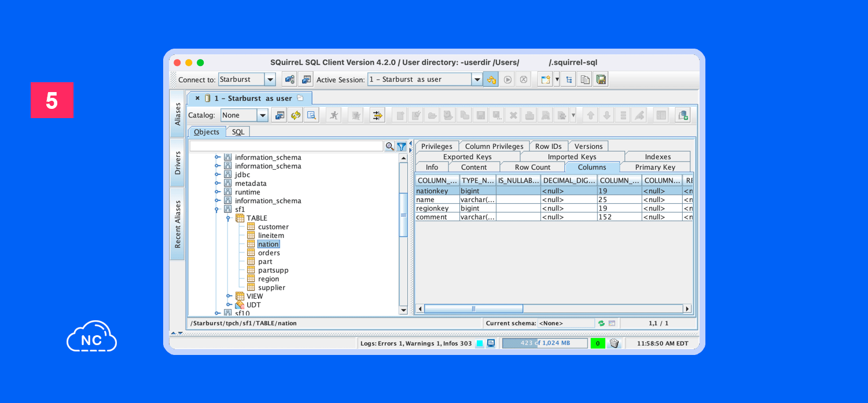Open the Aliases side panel button
Viewport: 868px width, 403px height.
click(177, 114)
